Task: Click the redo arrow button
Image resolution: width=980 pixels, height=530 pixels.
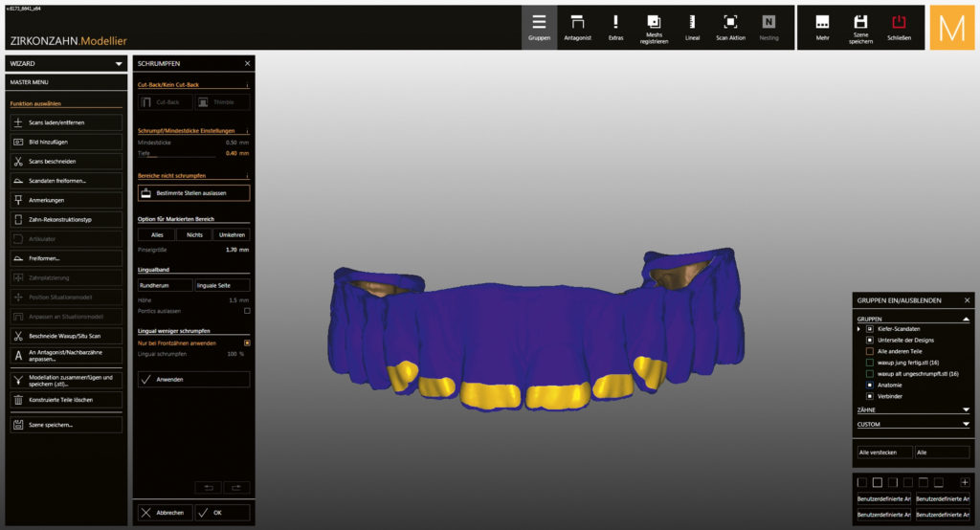Action: [x=237, y=488]
